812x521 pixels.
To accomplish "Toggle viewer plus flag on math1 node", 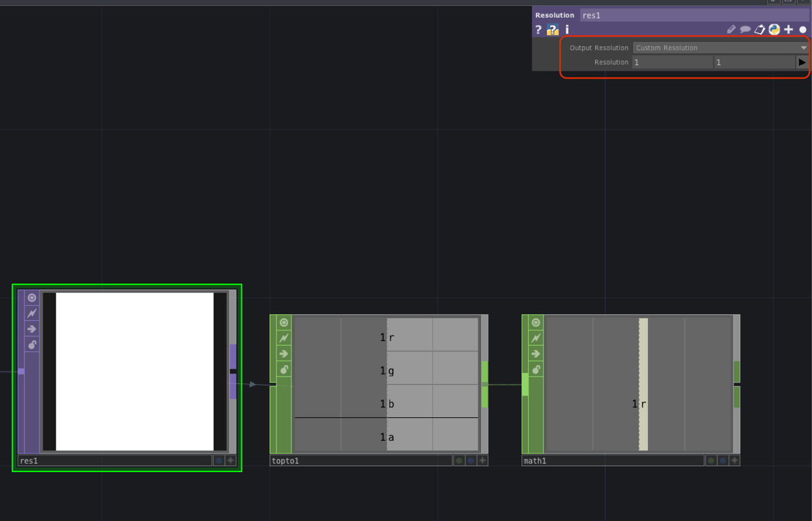I will point(734,461).
